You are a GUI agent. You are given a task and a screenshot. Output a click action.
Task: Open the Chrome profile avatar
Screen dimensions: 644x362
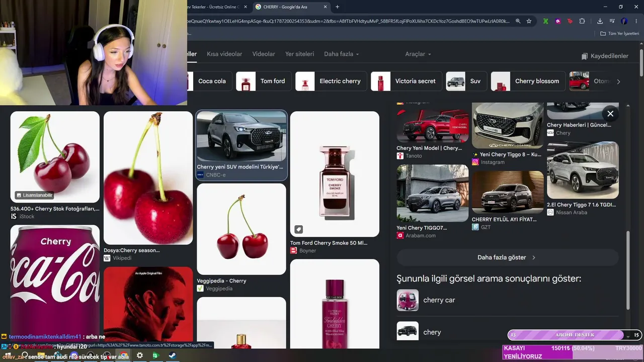[x=624, y=21]
